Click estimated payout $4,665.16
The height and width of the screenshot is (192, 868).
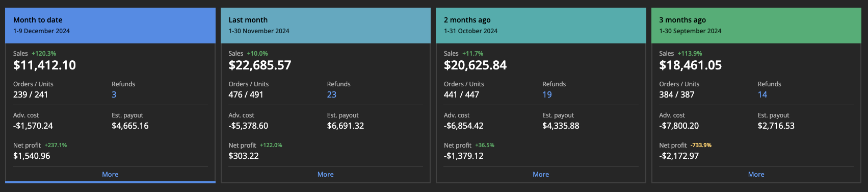pos(130,126)
